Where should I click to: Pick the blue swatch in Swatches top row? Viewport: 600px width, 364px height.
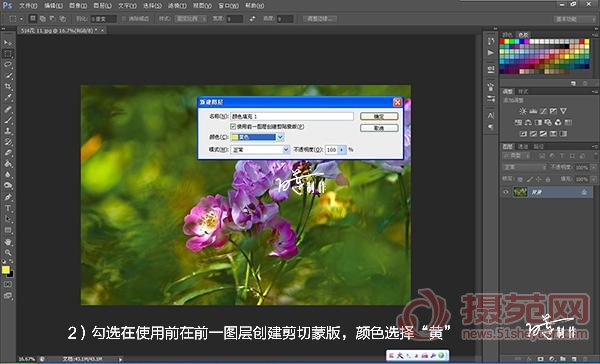coord(522,41)
